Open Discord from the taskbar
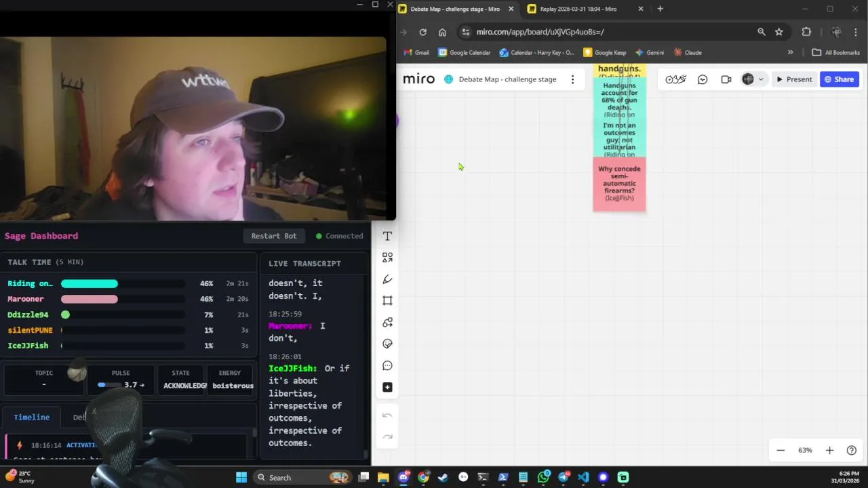The width and height of the screenshot is (868, 488). click(403, 477)
